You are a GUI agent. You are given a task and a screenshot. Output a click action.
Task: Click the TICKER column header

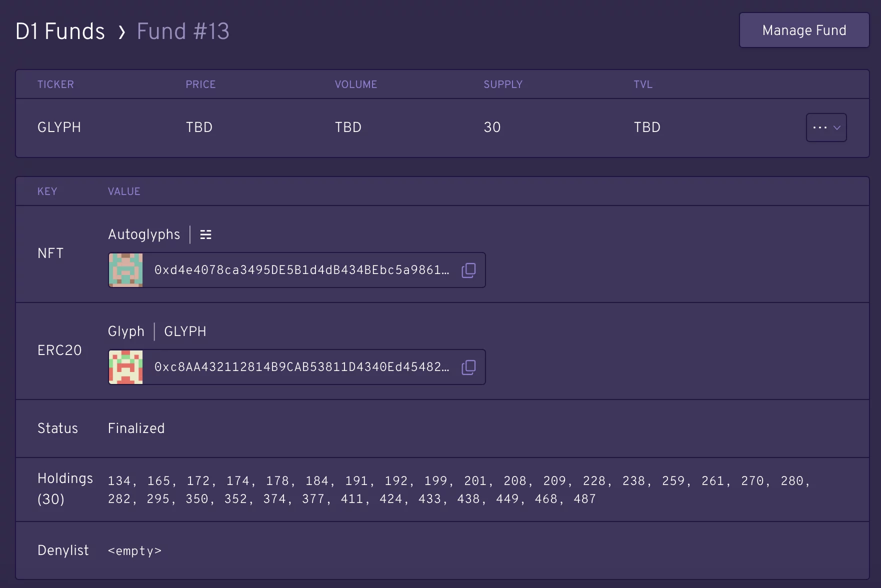tap(55, 84)
